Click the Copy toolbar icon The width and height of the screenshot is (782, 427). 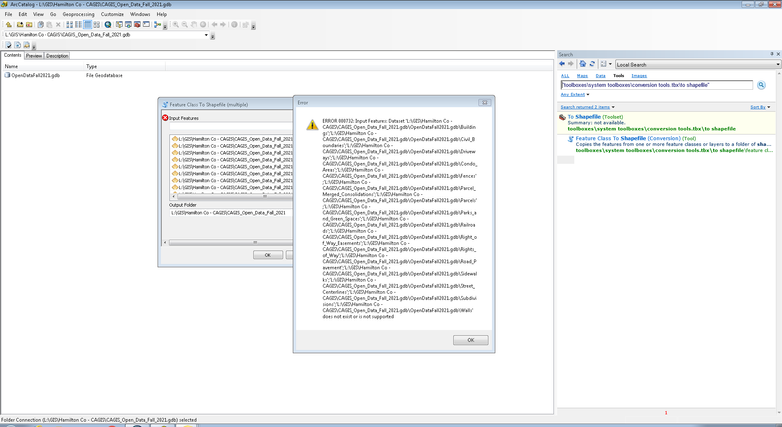tap(40, 24)
